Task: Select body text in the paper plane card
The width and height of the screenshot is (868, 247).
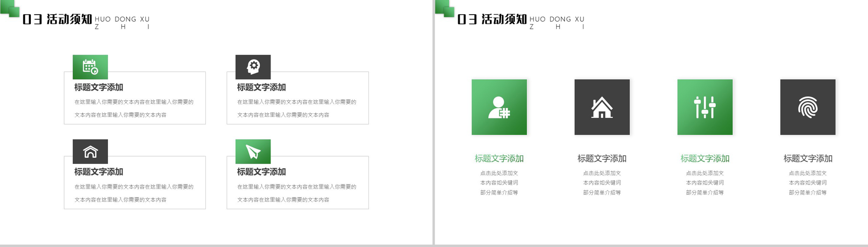Action: point(297,193)
